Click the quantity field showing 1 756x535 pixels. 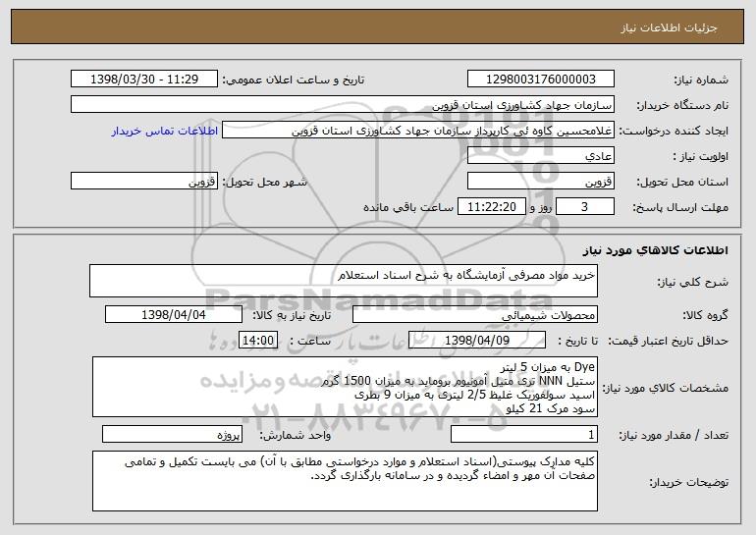(x=524, y=435)
